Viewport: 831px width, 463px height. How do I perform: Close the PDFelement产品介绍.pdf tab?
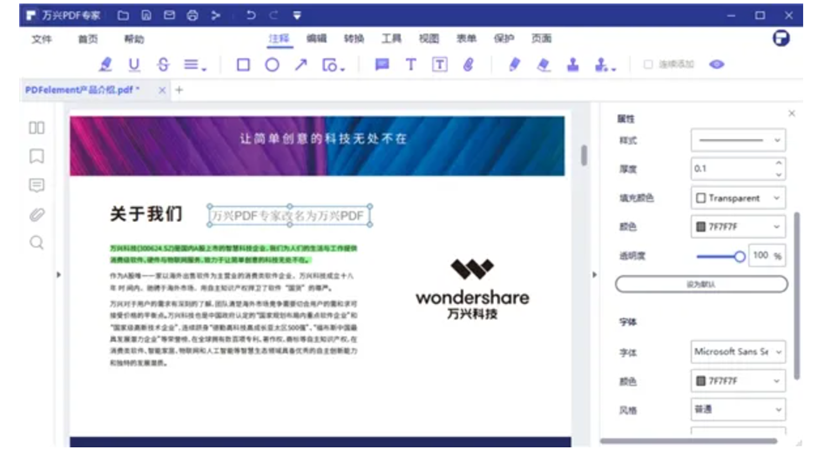tap(162, 90)
